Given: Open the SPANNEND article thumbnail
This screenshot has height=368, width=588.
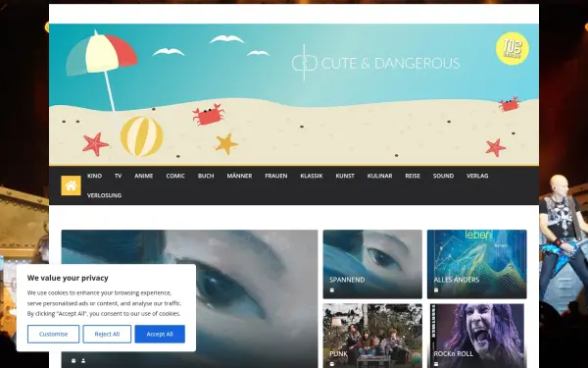Looking at the screenshot, I should point(372,264).
